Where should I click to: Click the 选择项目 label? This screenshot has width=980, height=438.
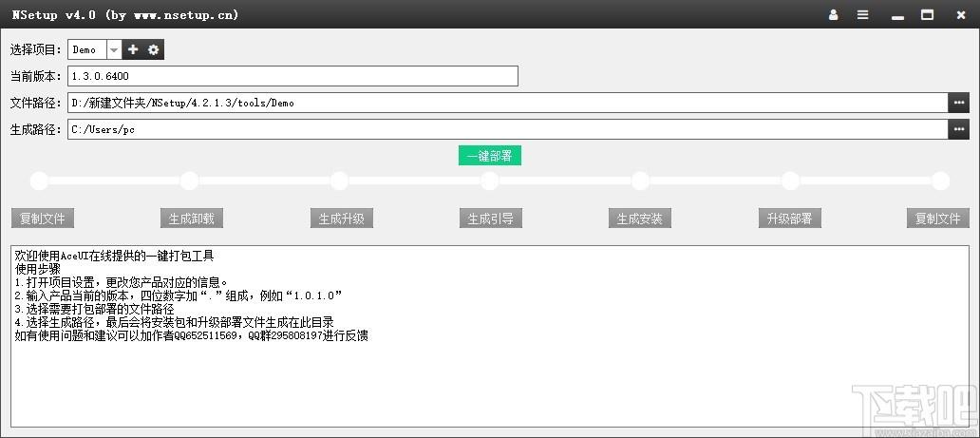[x=36, y=50]
